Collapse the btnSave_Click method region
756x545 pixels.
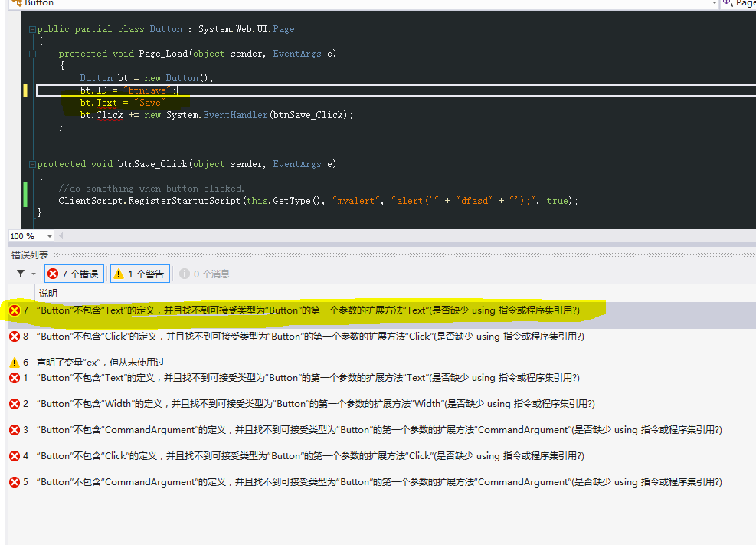(32, 165)
